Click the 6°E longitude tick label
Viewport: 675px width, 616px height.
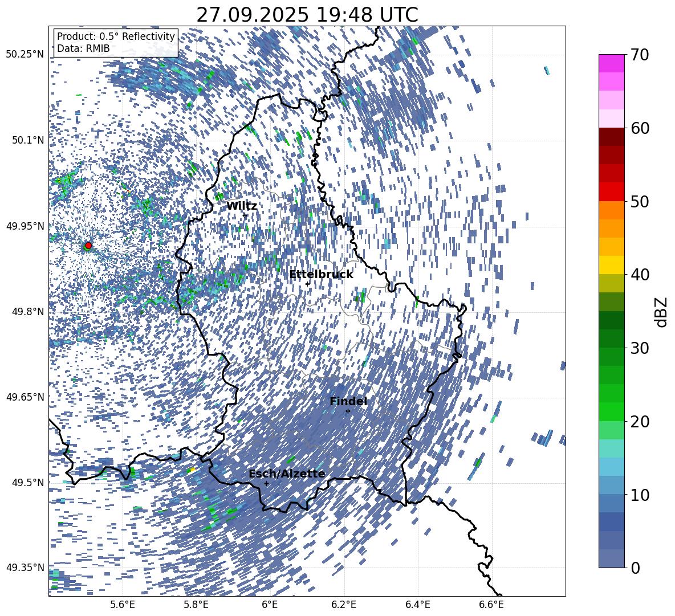[270, 605]
